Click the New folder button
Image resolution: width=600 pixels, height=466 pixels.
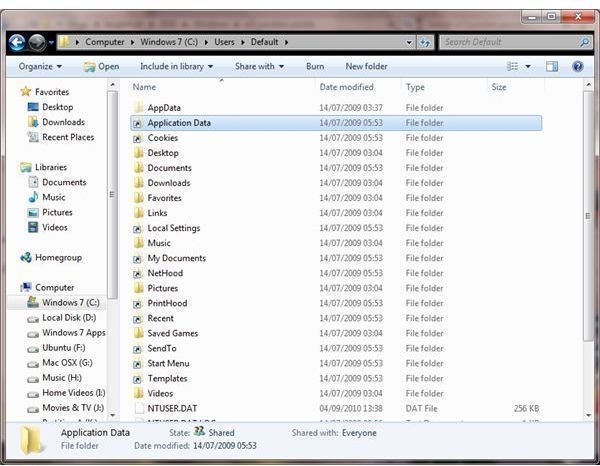(x=366, y=67)
